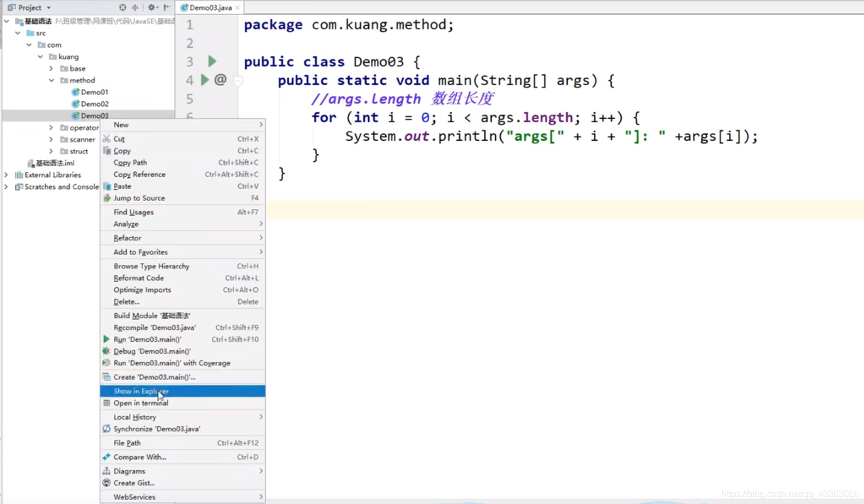Click Demo01 class icon in tree
864x504 pixels.
(75, 92)
